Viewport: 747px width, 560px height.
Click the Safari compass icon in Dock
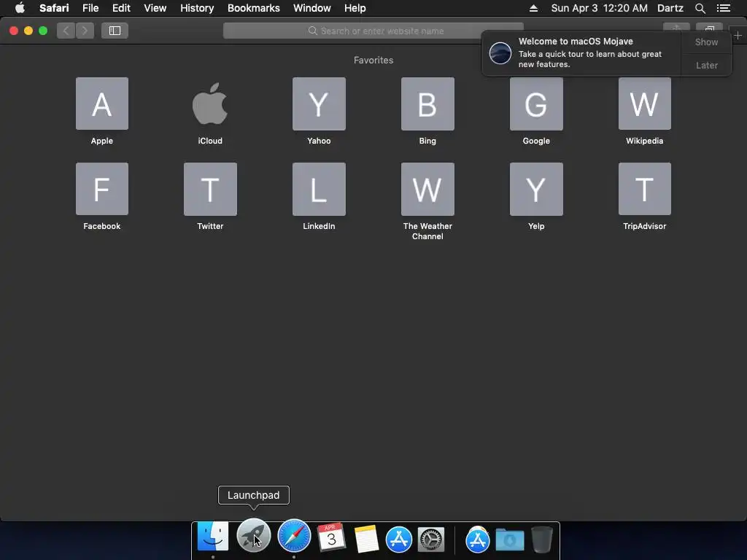(294, 536)
